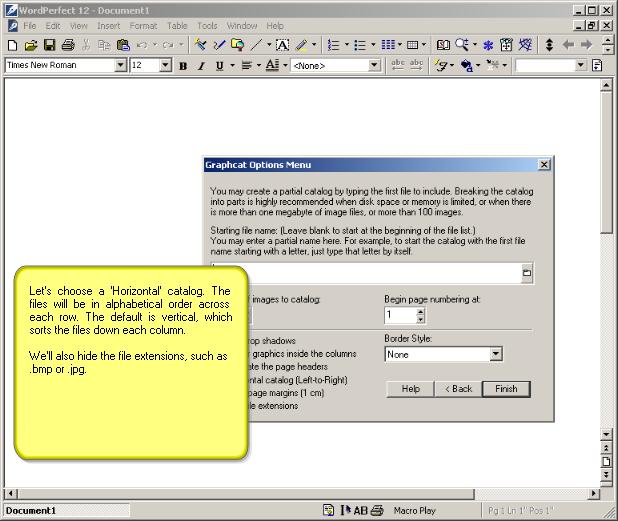
Task: Open the Edit menu
Action: pos(53,26)
